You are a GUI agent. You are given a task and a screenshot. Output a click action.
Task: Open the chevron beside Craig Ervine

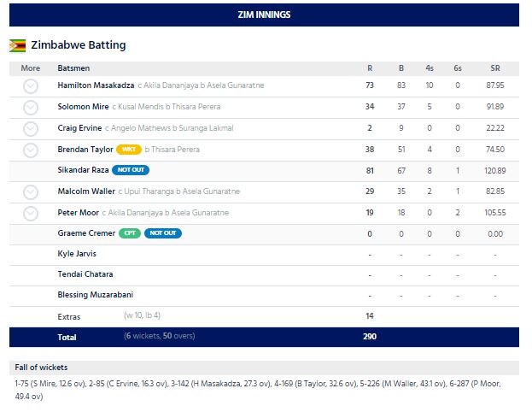[31, 128]
